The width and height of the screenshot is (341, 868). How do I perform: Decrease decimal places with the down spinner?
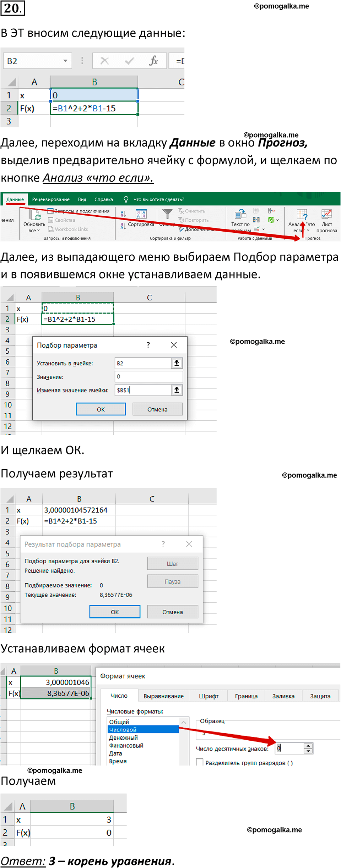(x=308, y=751)
